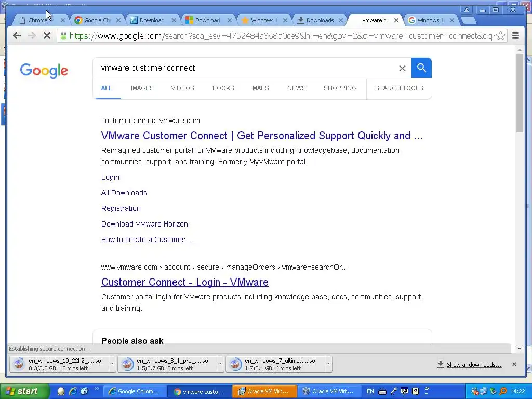The width and height of the screenshot is (532, 399).
Task: Click the en_windows_8_1_pro download progress icon
Action: click(x=127, y=364)
